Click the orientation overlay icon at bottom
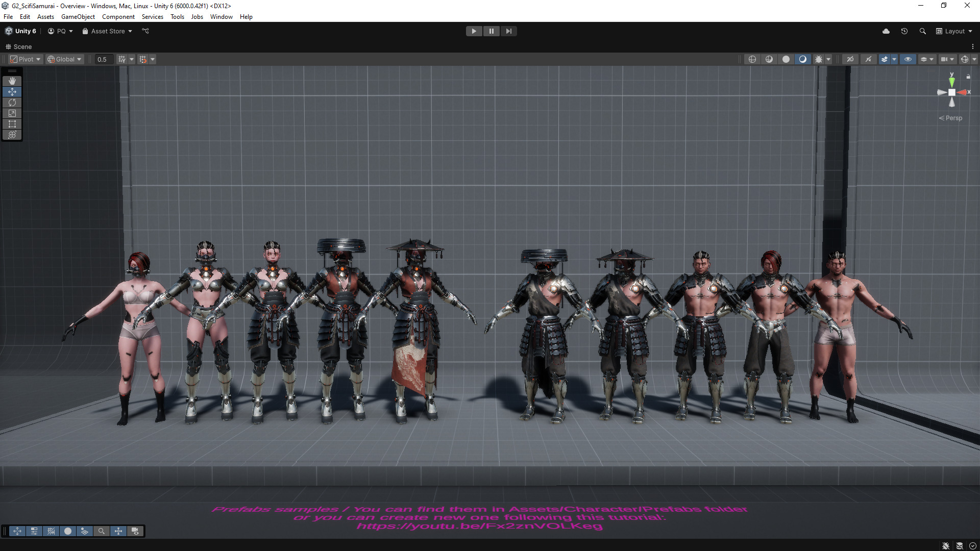 point(118,531)
